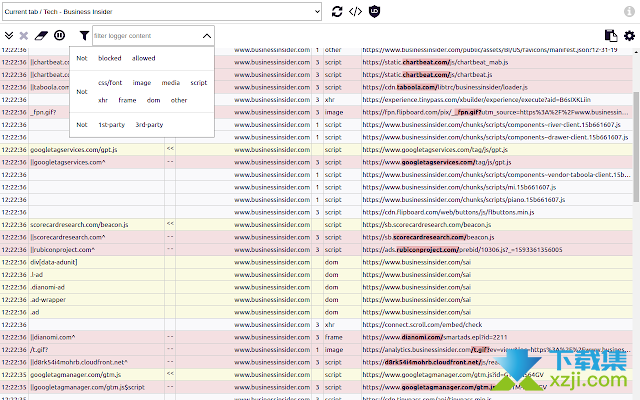Toggle the media type filter
The height and width of the screenshot is (400, 640).
coord(171,83)
